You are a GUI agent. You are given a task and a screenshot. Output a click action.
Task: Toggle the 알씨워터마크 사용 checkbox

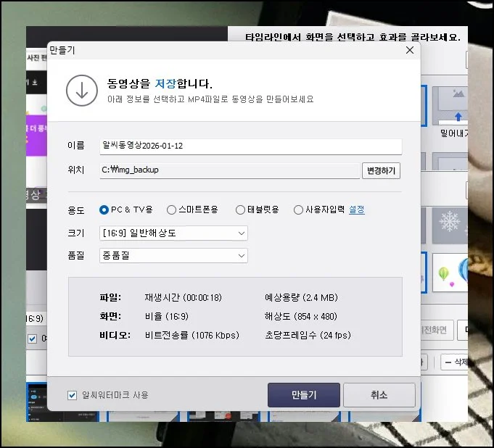click(72, 395)
